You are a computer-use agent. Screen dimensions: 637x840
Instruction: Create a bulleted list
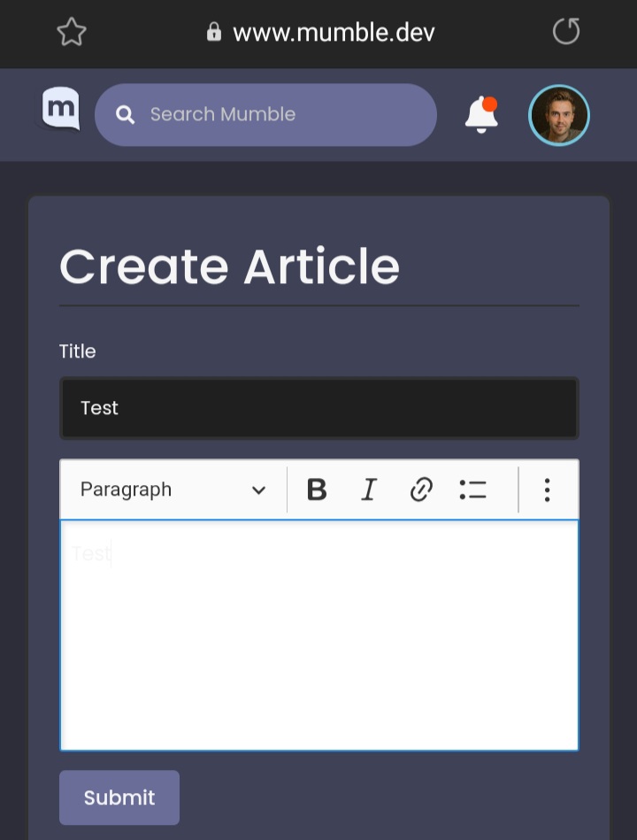tap(473, 489)
